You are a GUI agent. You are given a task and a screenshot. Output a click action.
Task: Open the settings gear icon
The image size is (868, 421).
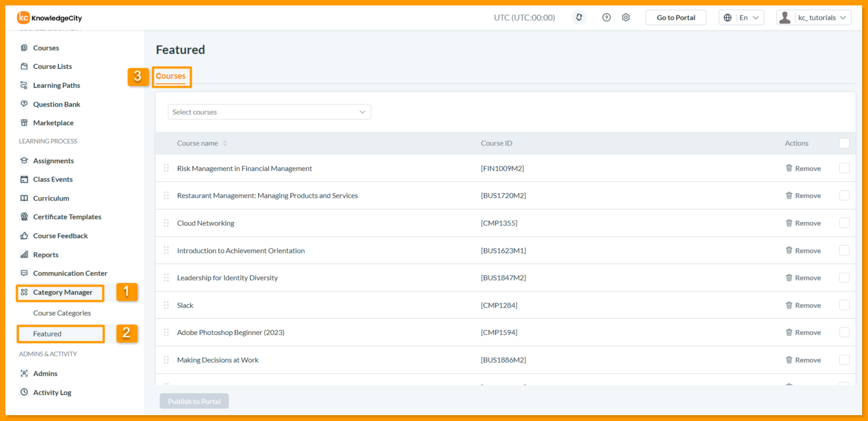click(x=626, y=18)
